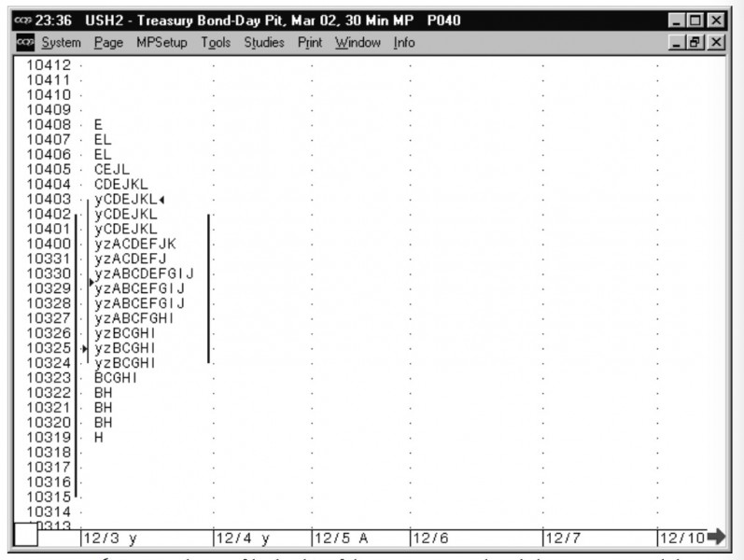Screen dimensions: 744x560
Task: Click the BH letters at 10321
Action: point(103,408)
